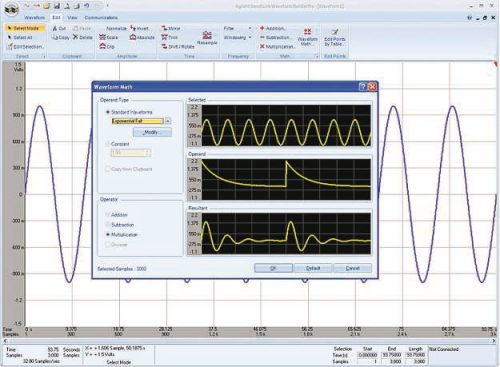
Task: Click the Subtraction math command
Action: [x=275, y=37]
